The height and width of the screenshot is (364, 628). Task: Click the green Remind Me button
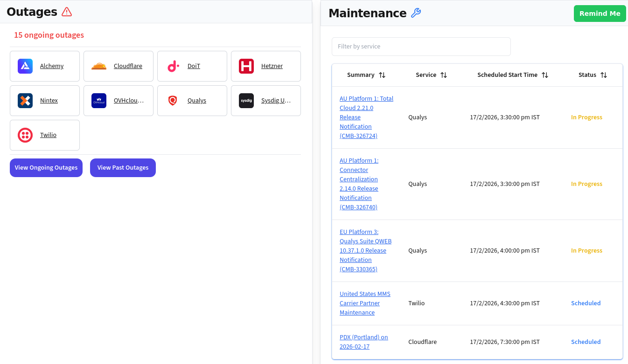pos(600,14)
